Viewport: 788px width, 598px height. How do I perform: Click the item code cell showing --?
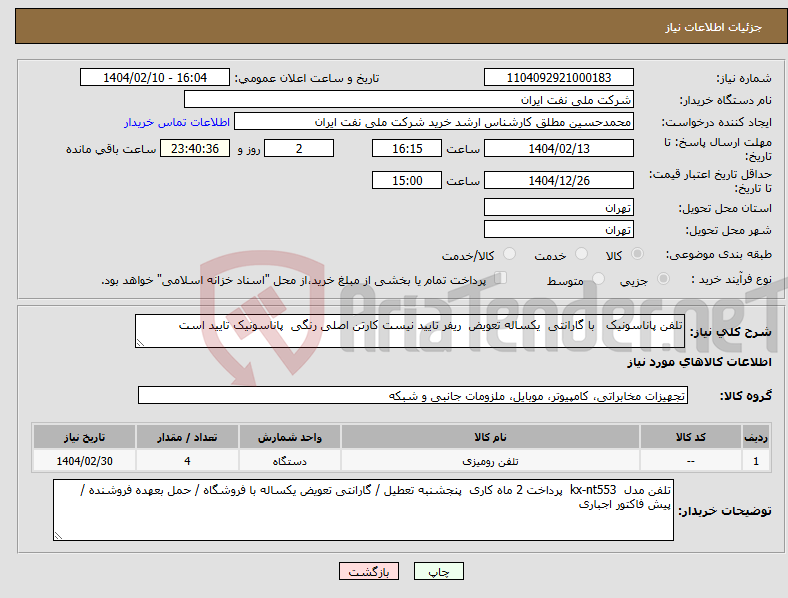pos(691,461)
